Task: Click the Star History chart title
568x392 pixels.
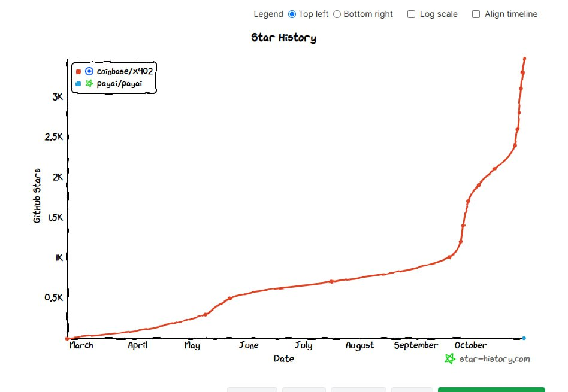Action: click(x=283, y=38)
